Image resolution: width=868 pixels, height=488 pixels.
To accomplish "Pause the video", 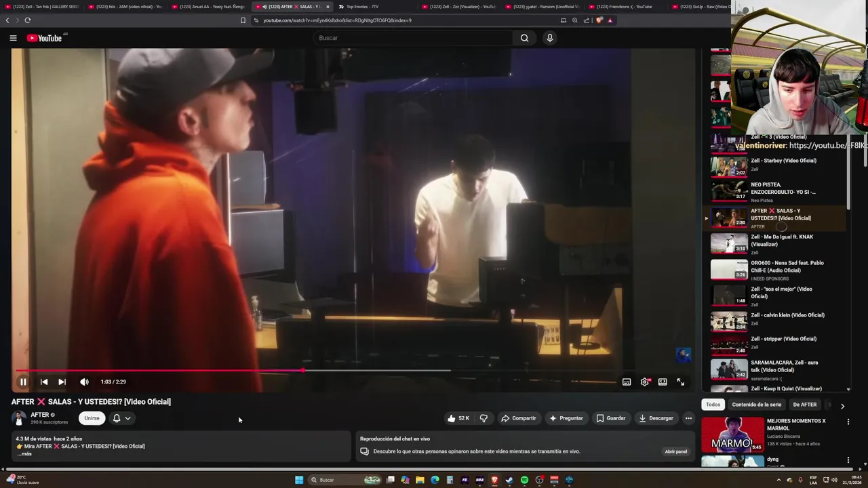I will pyautogui.click(x=23, y=382).
